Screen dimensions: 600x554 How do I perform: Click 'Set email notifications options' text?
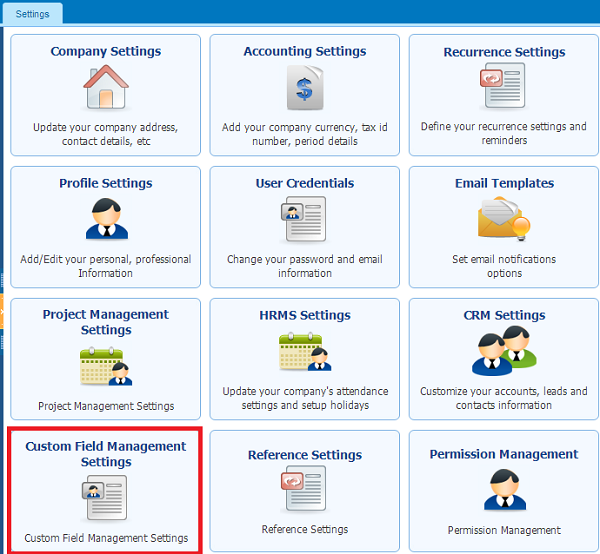504,266
